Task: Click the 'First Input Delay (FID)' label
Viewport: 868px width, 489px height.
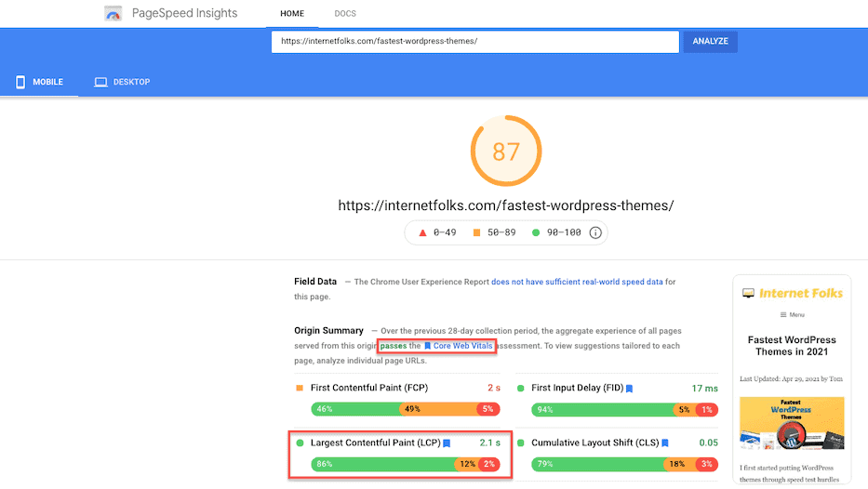Action: pos(578,388)
